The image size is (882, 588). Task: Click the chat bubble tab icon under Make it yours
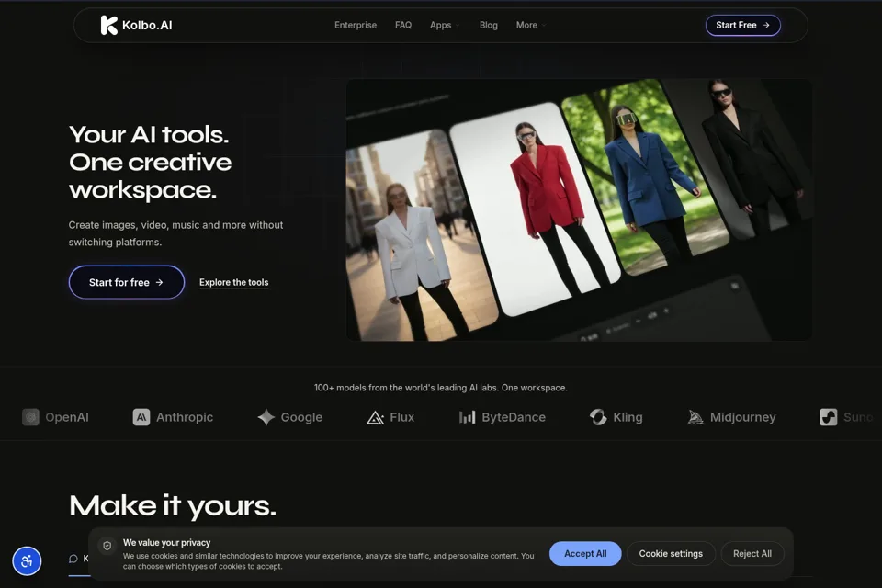coord(73,559)
